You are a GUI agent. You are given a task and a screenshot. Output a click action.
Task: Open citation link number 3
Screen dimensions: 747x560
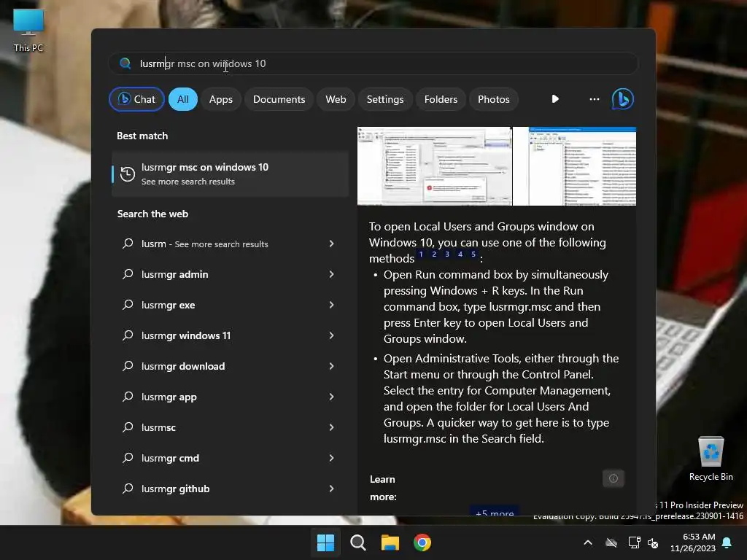point(447,254)
